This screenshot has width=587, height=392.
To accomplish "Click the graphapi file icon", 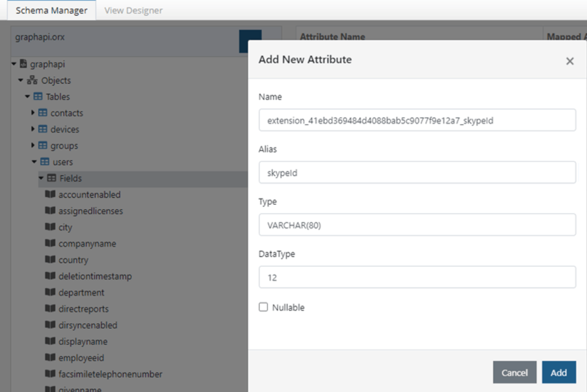I will (23, 64).
